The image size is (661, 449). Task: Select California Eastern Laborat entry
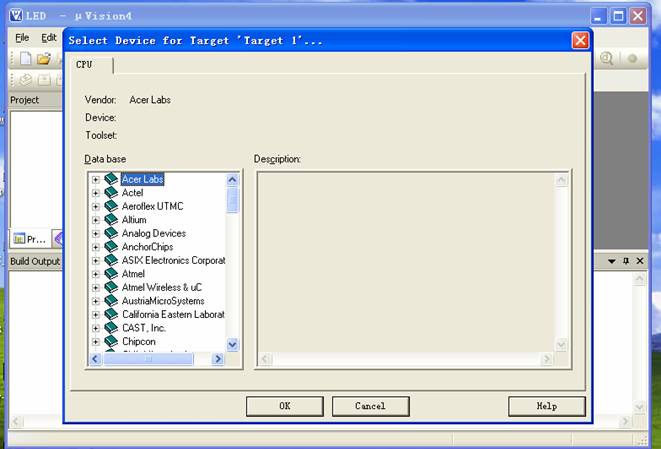(173, 314)
